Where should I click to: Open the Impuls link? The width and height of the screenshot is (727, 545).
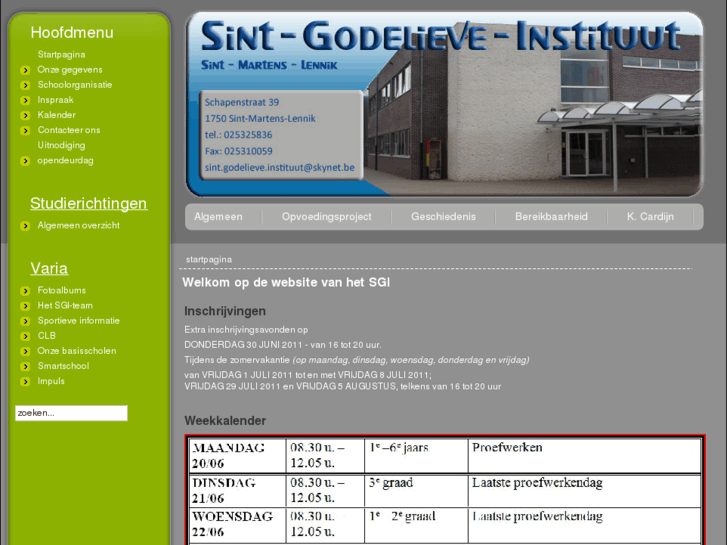coord(51,381)
